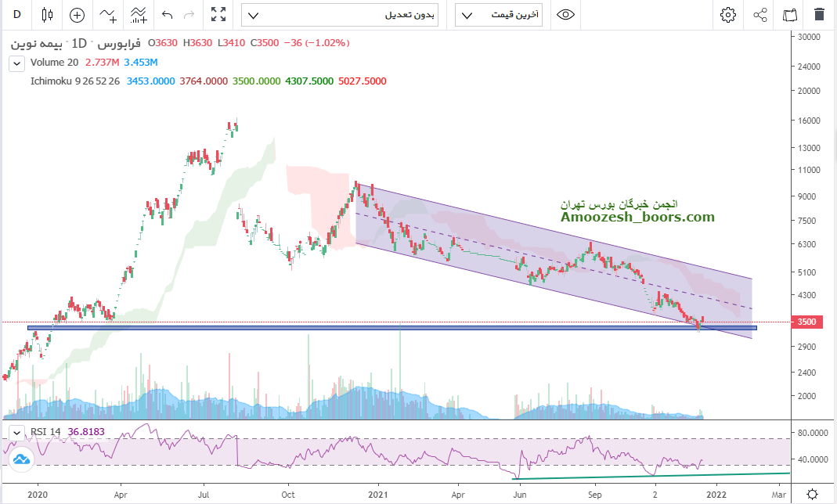Collapse the RSI 14 pane legend
Screen dimensions: 837x504
click(16, 431)
